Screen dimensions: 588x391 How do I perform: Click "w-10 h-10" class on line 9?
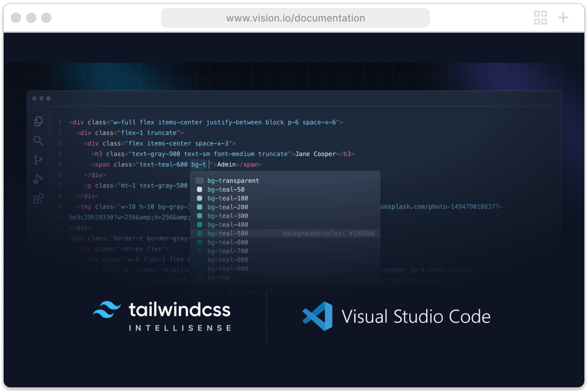[x=138, y=207]
